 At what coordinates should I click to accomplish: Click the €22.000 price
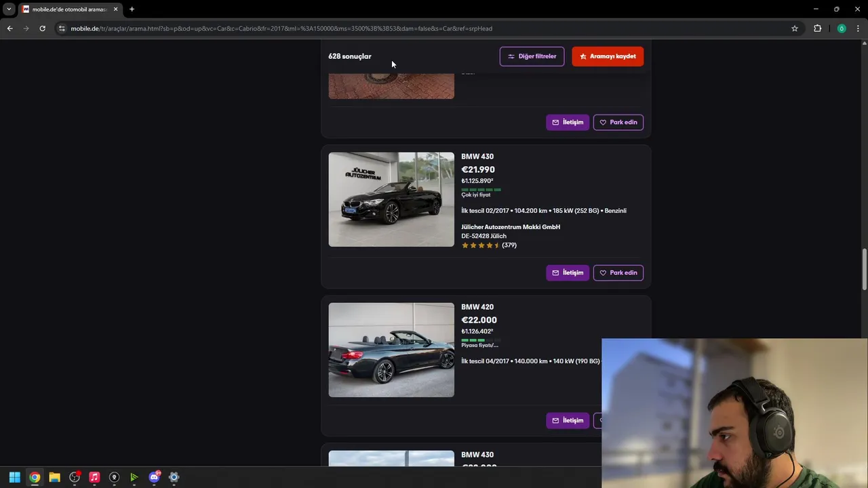pos(479,320)
